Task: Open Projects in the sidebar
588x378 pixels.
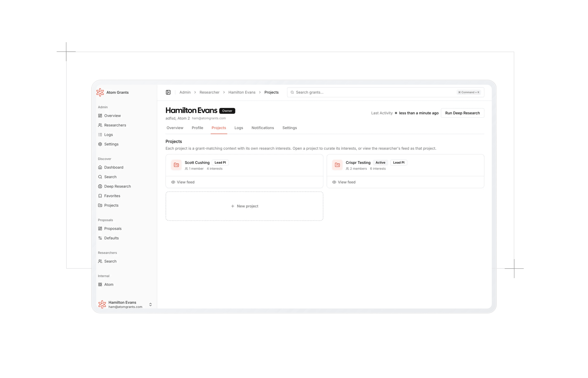Action: (x=108, y=205)
